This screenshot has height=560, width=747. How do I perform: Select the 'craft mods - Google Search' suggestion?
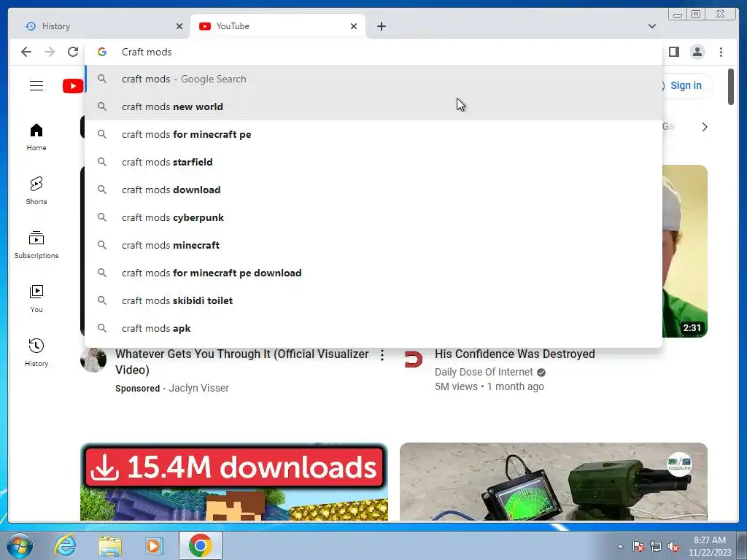tap(373, 79)
